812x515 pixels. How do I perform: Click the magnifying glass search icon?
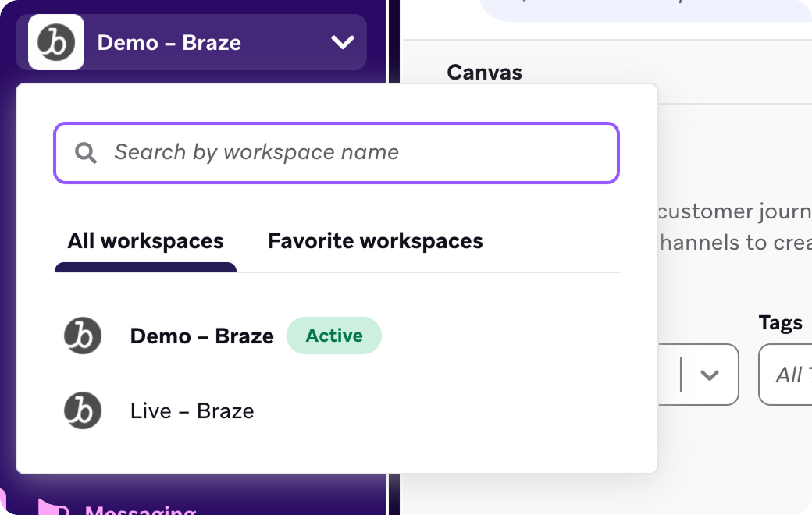(x=87, y=153)
